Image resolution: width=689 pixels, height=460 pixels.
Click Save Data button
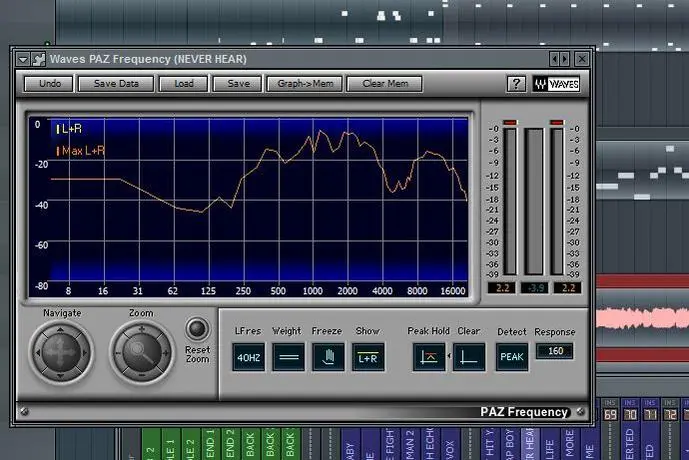click(116, 83)
